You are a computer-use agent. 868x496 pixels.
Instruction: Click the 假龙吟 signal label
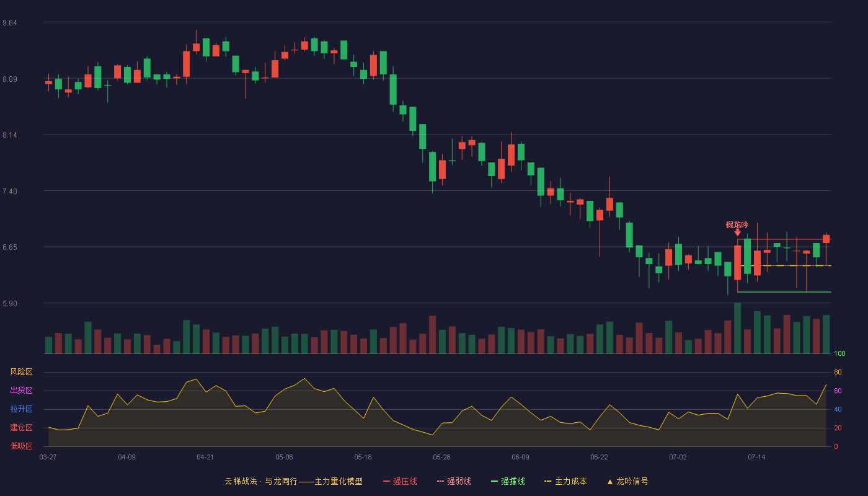(737, 224)
